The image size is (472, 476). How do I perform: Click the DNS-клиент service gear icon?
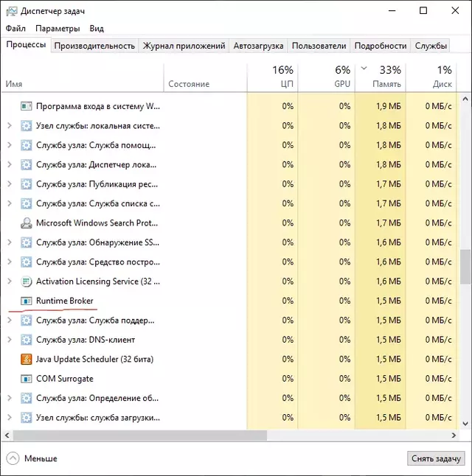tap(27, 340)
